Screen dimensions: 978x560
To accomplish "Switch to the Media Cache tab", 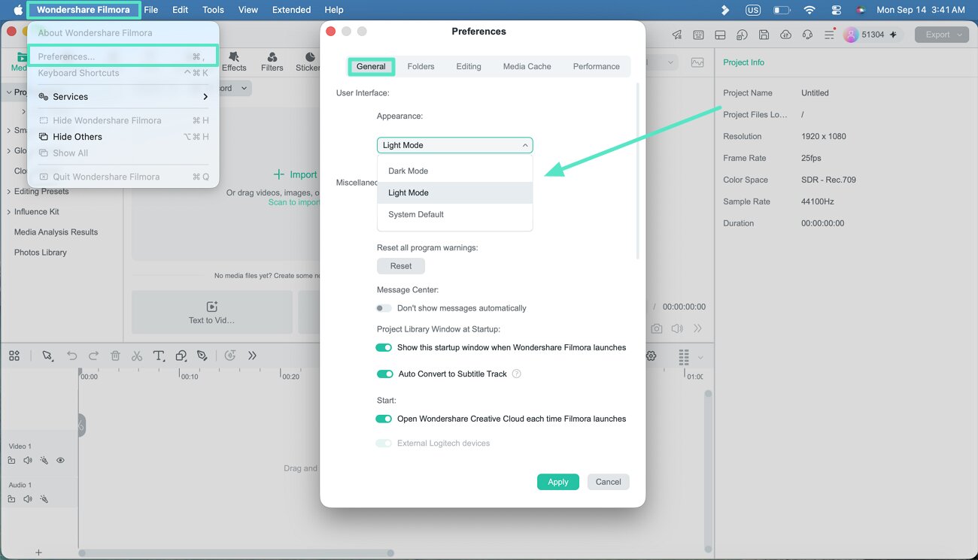I will pyautogui.click(x=527, y=66).
